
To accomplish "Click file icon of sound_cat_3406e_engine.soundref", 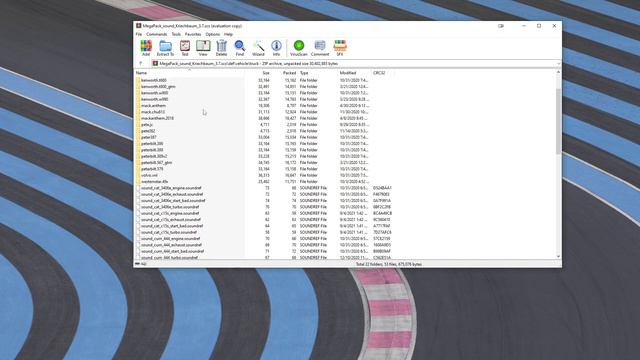I will click(138, 188).
